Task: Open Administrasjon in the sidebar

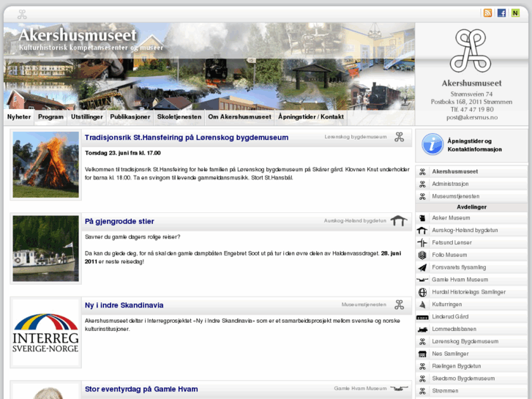Action: tap(450, 184)
